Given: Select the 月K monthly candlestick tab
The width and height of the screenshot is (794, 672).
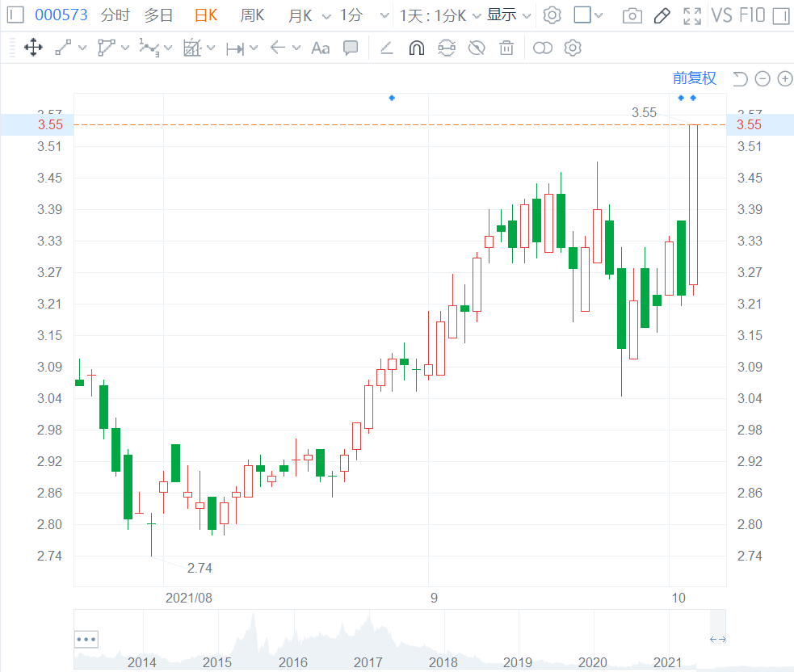Looking at the screenshot, I should coord(300,15).
